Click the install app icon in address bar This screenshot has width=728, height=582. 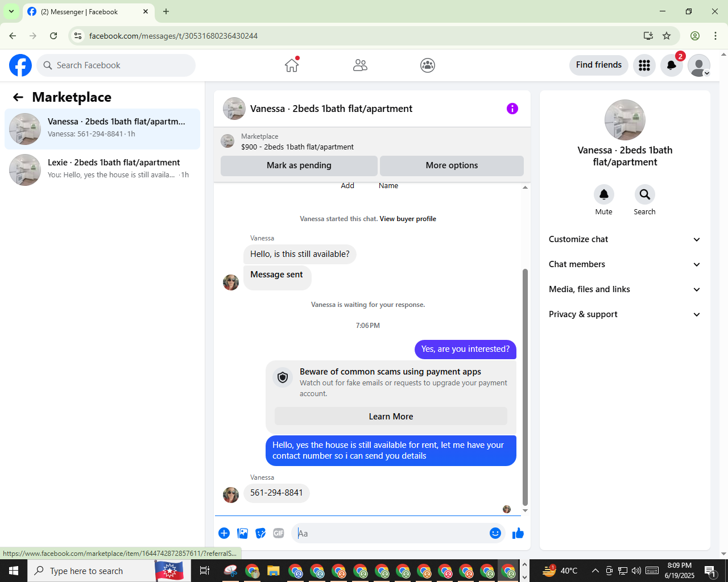coord(648,36)
